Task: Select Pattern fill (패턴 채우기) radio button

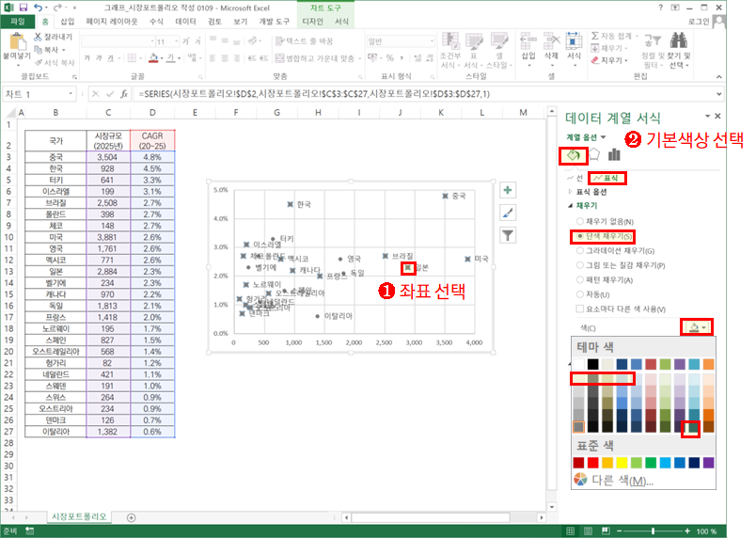Action: tap(580, 280)
